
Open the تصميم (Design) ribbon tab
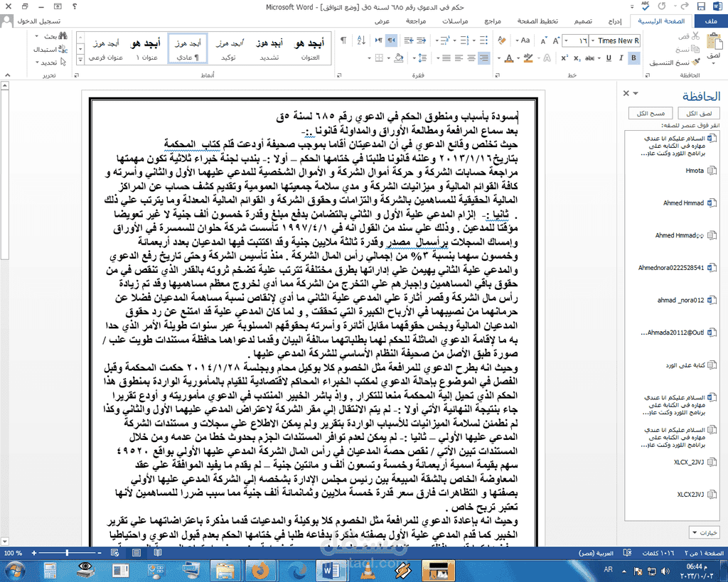pos(582,22)
